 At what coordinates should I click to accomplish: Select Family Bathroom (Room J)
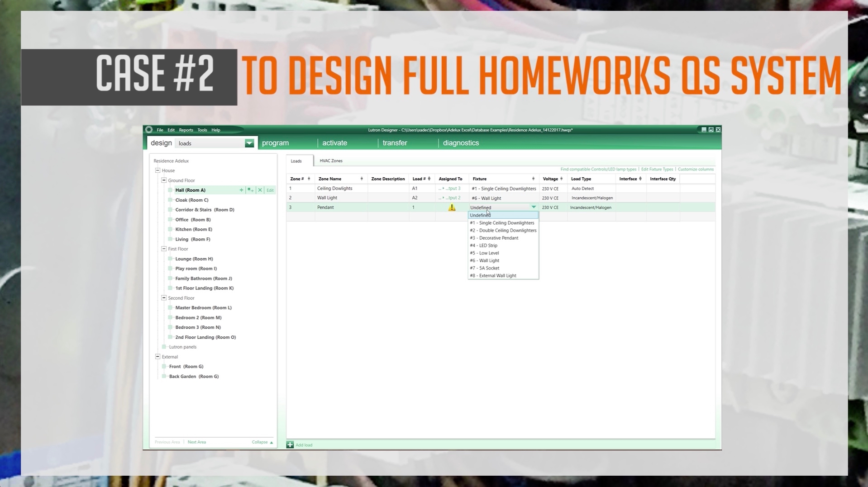click(204, 279)
